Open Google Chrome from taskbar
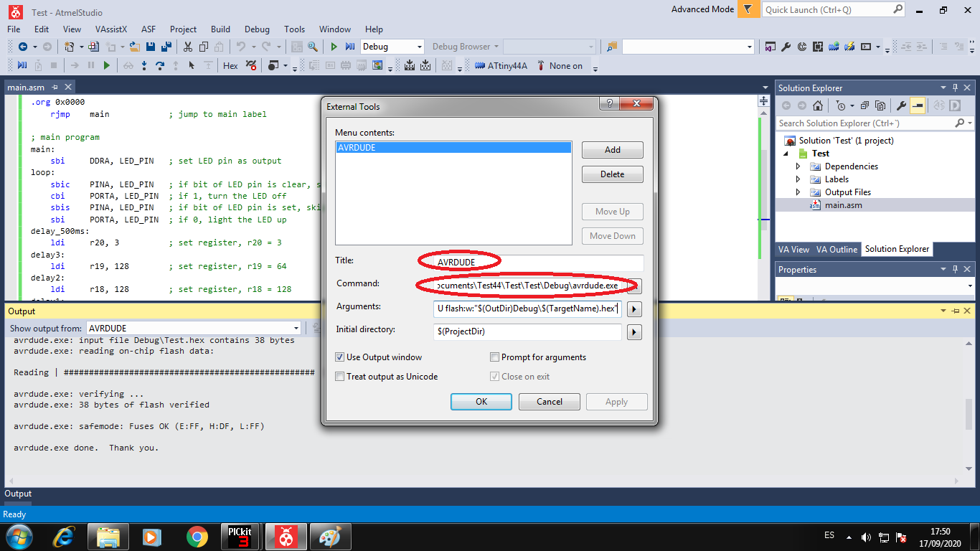This screenshot has width=980, height=551. (197, 536)
